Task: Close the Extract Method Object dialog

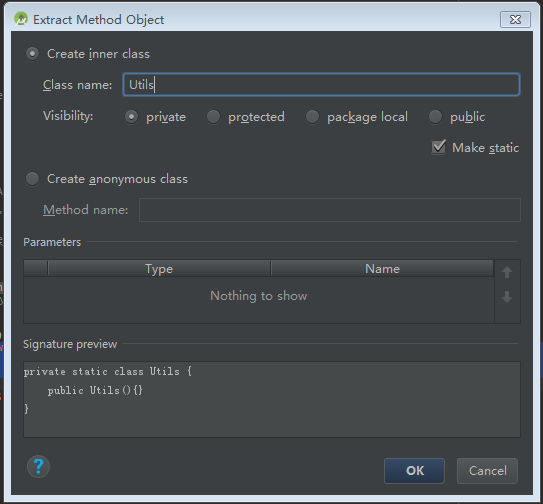Action: (515, 19)
